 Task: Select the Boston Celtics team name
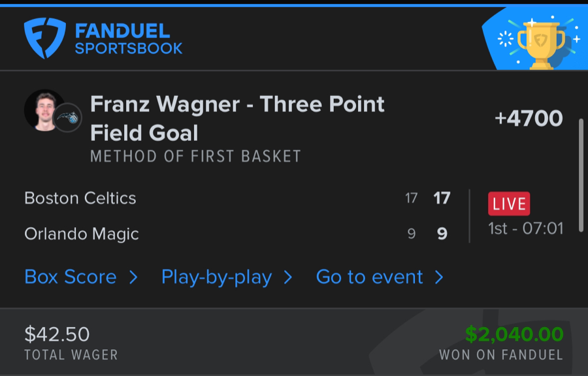pos(80,198)
